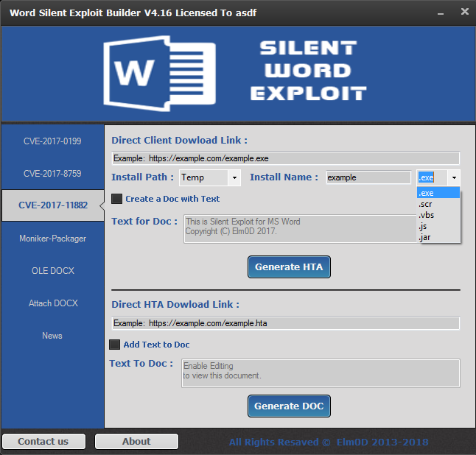The width and height of the screenshot is (476, 455).
Task: Collapse the file extension dropdown arrow
Action: 454,177
